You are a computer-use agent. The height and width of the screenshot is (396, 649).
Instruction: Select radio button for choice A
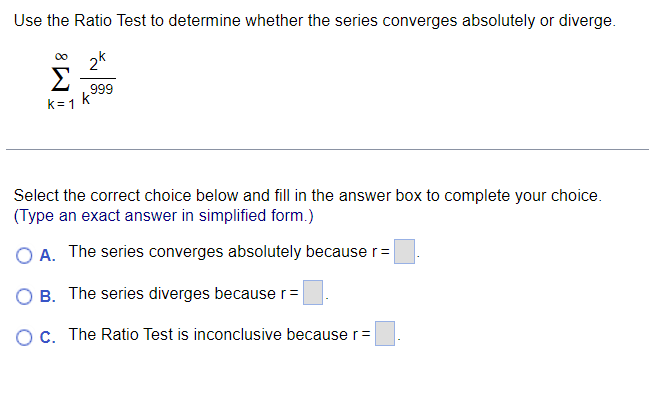pyautogui.click(x=24, y=255)
